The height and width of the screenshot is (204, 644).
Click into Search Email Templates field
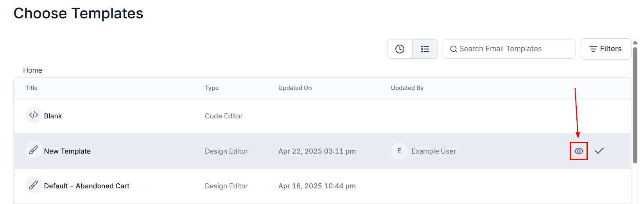[509, 49]
